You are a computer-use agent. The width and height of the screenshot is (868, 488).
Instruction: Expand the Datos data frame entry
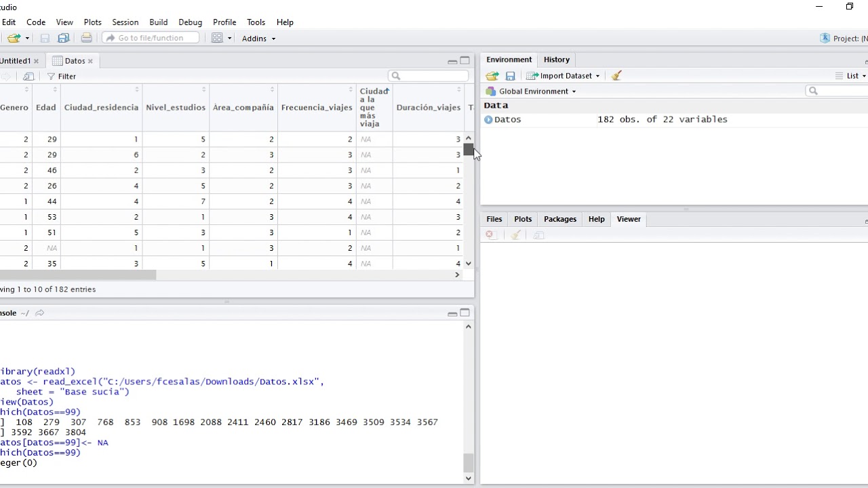click(x=488, y=120)
